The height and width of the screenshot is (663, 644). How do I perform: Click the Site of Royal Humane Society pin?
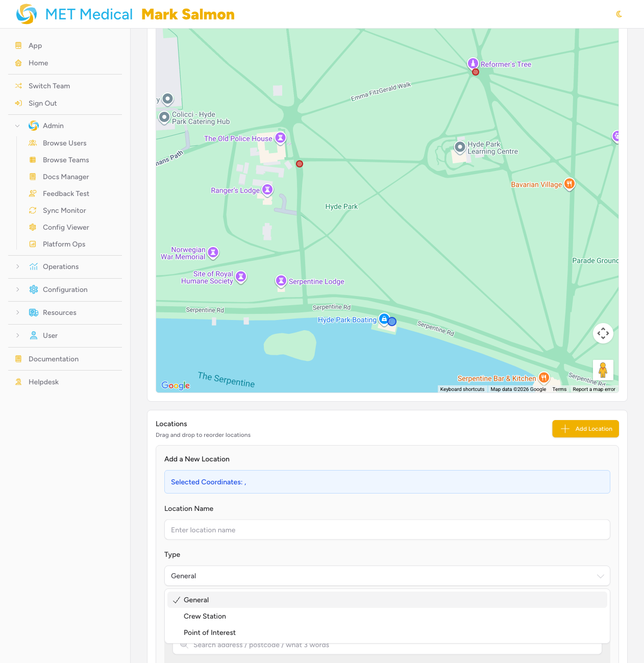[x=241, y=276]
